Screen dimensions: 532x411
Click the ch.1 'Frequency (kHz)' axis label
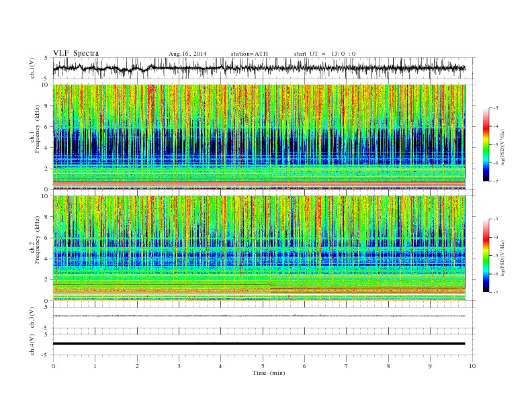click(x=38, y=129)
